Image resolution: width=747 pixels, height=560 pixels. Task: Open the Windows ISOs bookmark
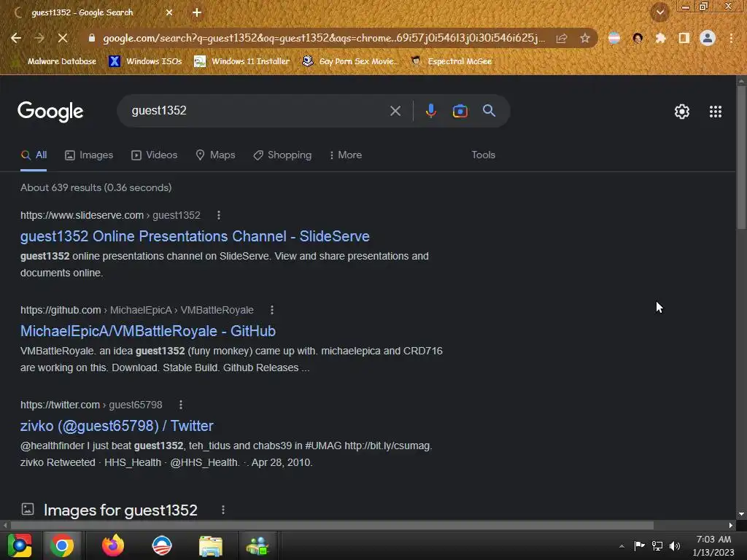(146, 61)
